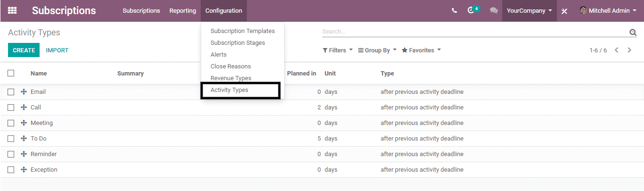Open the activities clock icon with badge
644x191 pixels.
(x=471, y=10)
